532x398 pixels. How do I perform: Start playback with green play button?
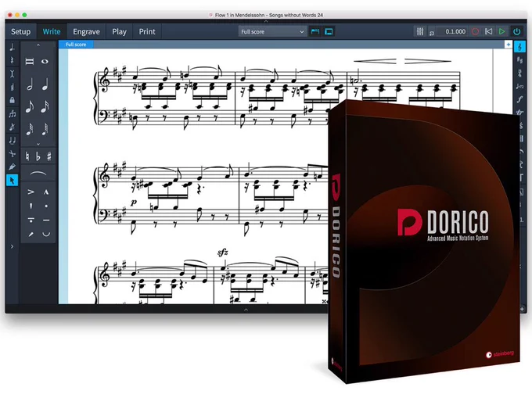501,31
